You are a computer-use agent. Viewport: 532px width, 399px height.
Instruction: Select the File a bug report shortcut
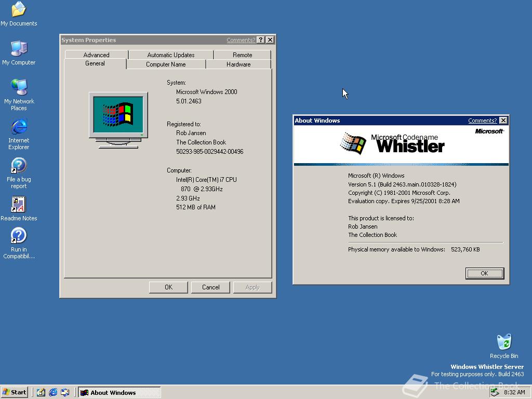click(x=19, y=174)
